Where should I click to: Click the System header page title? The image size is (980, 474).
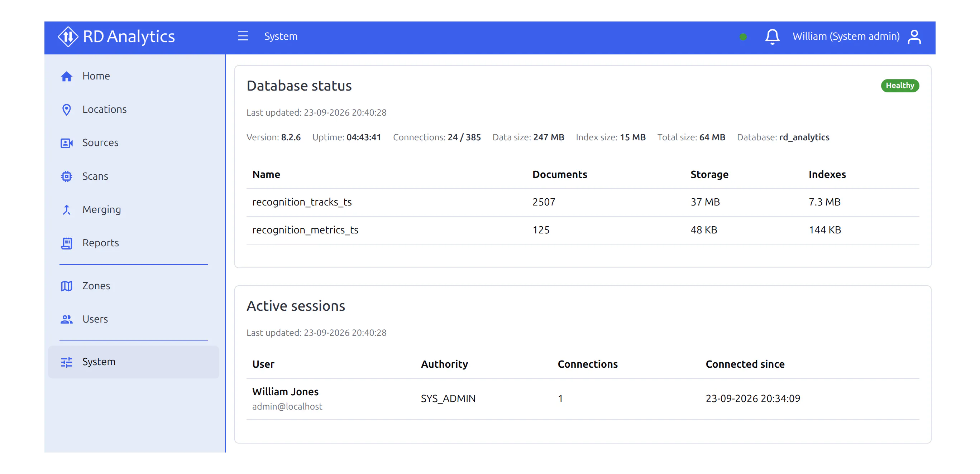pos(281,37)
